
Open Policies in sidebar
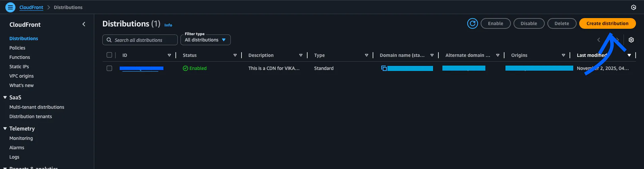17,48
